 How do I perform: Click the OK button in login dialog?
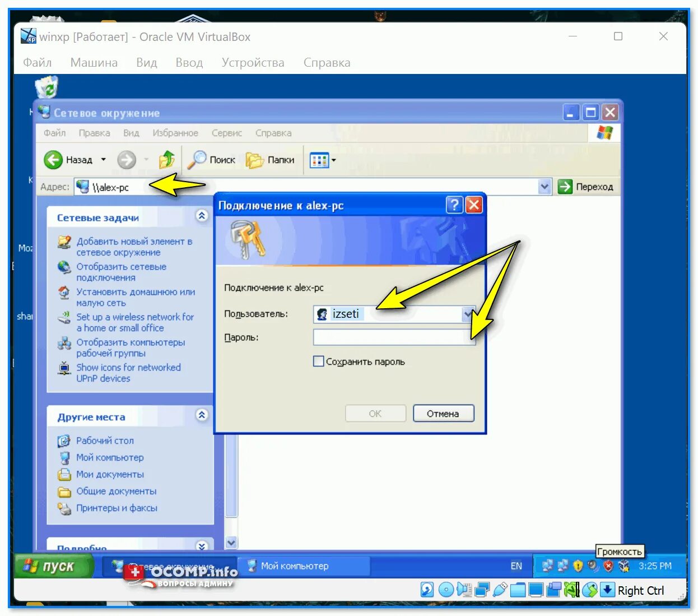[x=375, y=414]
